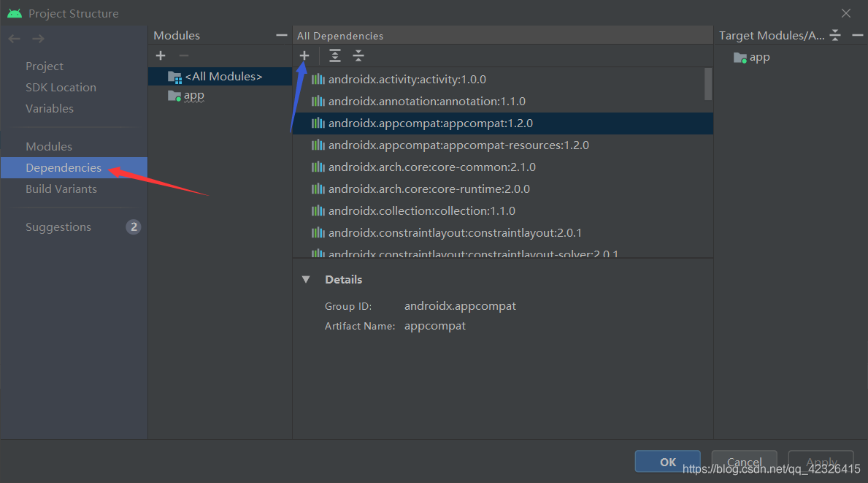
Task: Click the forward navigation arrow
Action: (38, 39)
